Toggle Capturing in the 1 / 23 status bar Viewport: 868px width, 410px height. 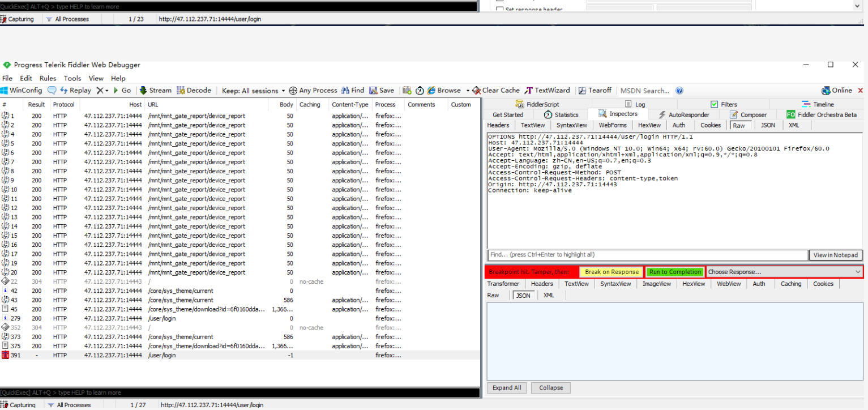coord(17,19)
